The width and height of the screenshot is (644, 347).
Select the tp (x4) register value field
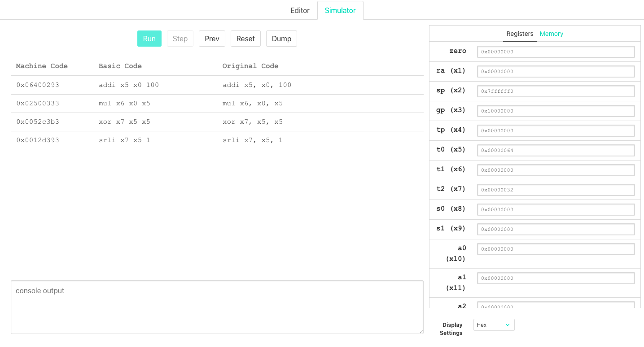[556, 130]
